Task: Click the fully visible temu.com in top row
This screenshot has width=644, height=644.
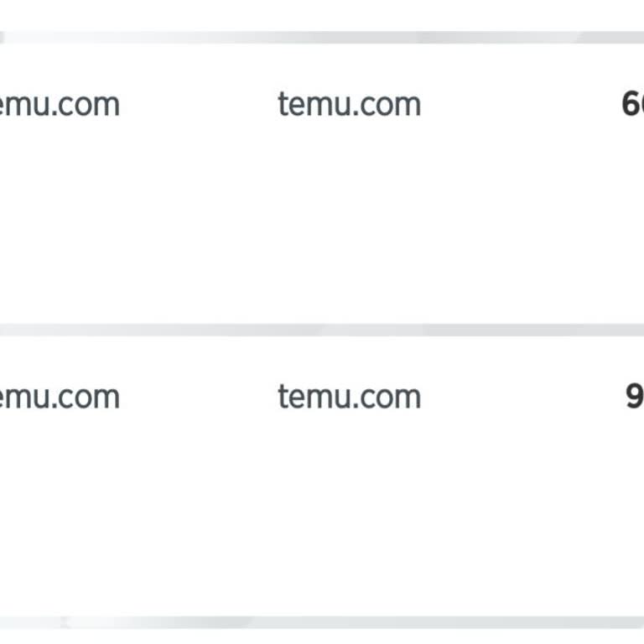Action: (349, 105)
